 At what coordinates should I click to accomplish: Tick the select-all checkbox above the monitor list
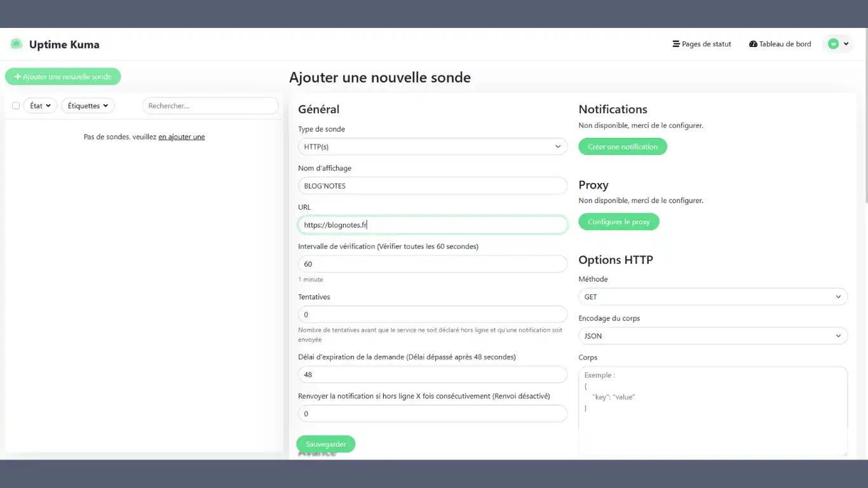tap(15, 105)
